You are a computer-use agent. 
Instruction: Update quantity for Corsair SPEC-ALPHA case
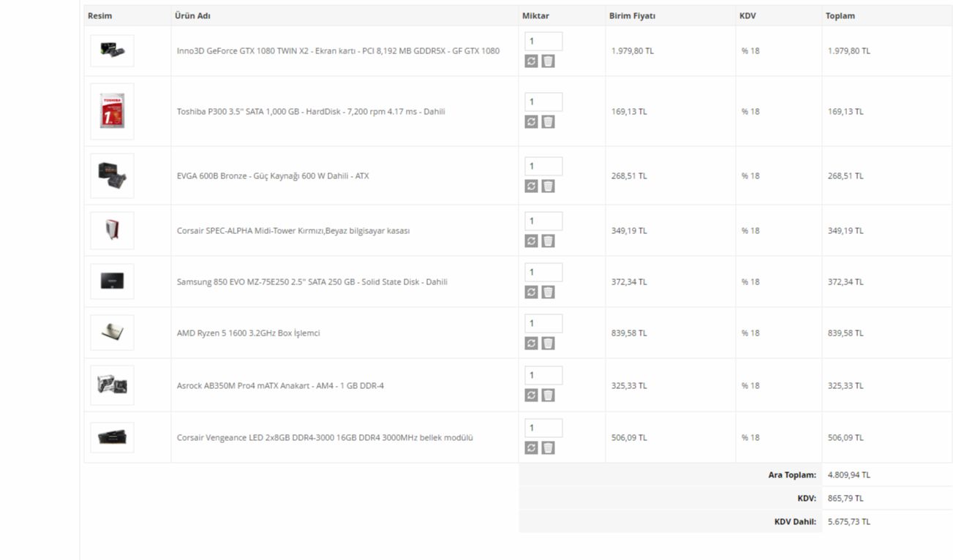pos(531,241)
